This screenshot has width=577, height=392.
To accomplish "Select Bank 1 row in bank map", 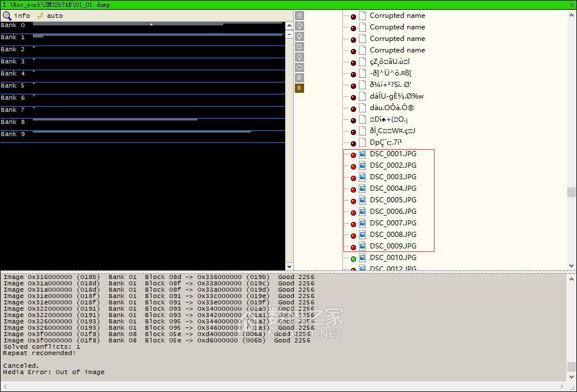I will point(143,40).
